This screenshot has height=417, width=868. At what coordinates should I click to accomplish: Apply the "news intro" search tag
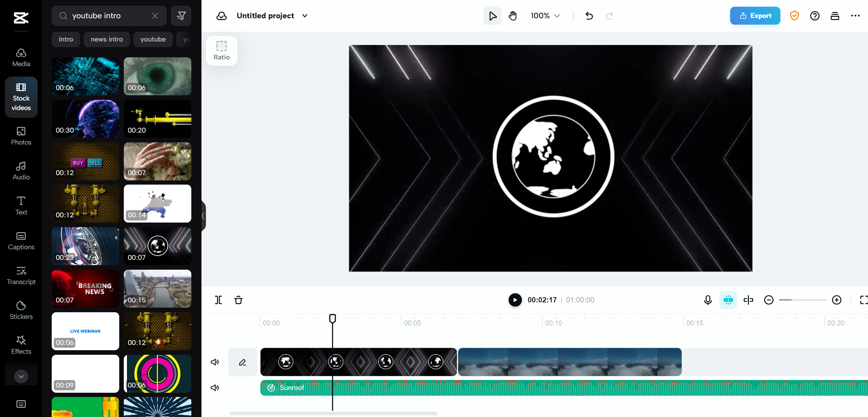pyautogui.click(x=107, y=39)
